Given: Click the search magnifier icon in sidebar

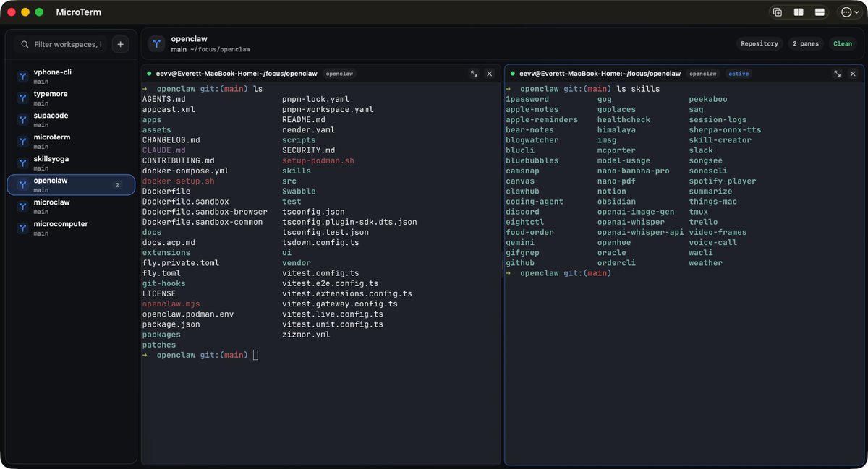Looking at the screenshot, I should [x=25, y=44].
